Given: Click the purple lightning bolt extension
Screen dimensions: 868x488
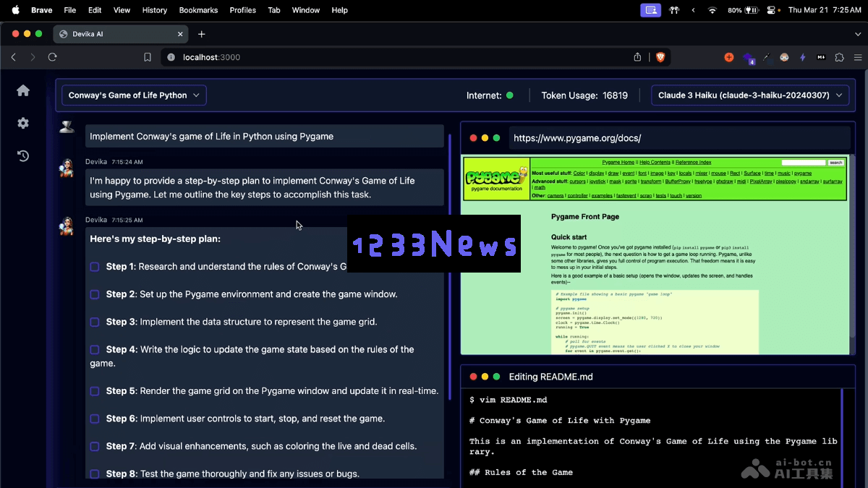Looking at the screenshot, I should tap(802, 57).
